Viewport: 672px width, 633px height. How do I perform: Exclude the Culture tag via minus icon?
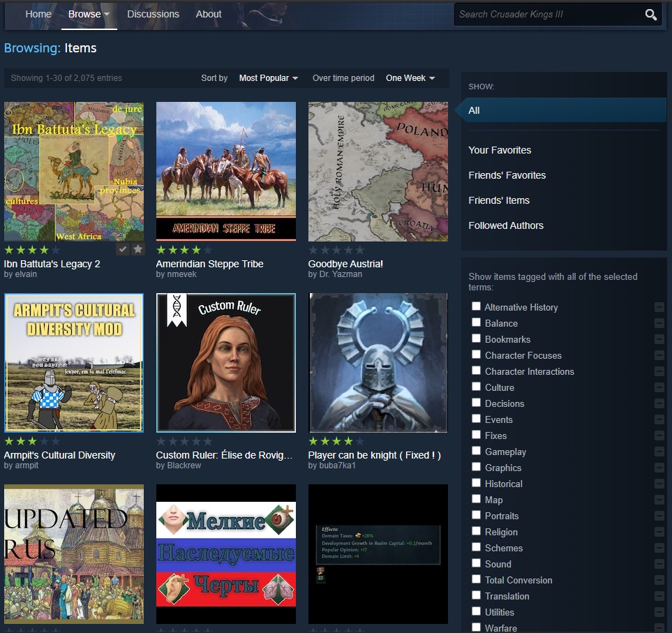click(659, 387)
